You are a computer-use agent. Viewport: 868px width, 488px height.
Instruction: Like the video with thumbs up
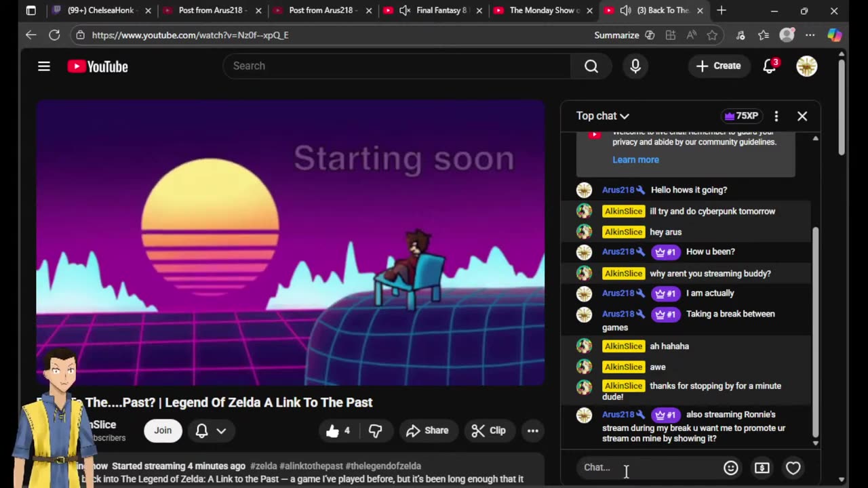338,430
